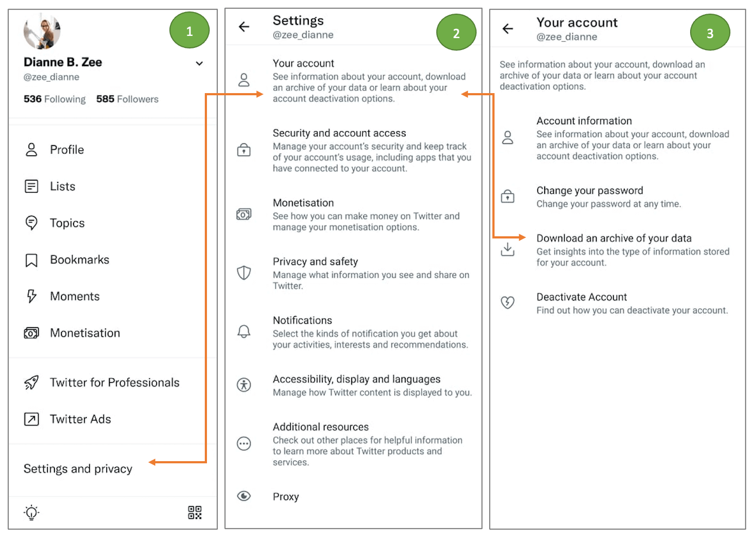This screenshot has width=756, height=539.
Task: Tap the back arrow on Your account screen
Action: [x=508, y=29]
